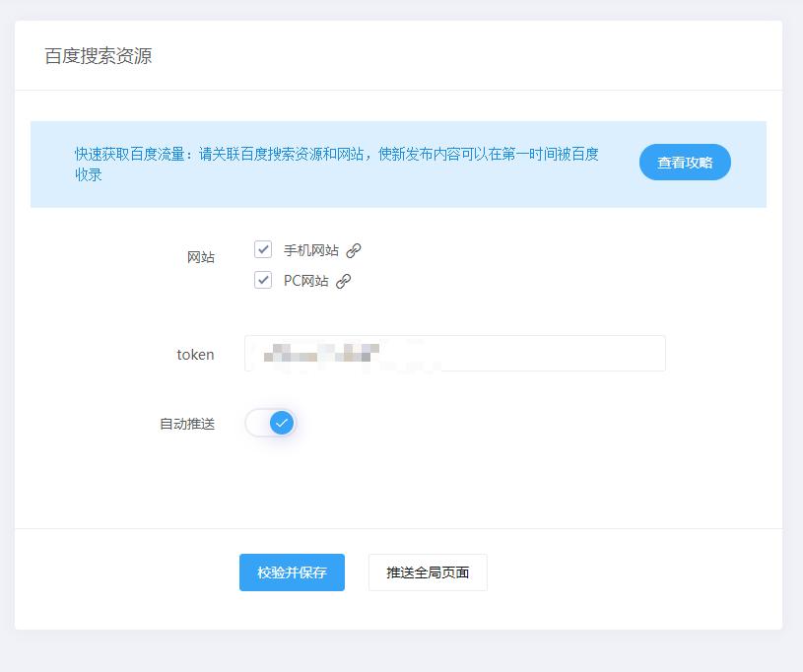This screenshot has width=803, height=672.
Task: Click the checkmark icon on the 自动推送 switch
Action: tap(280, 423)
